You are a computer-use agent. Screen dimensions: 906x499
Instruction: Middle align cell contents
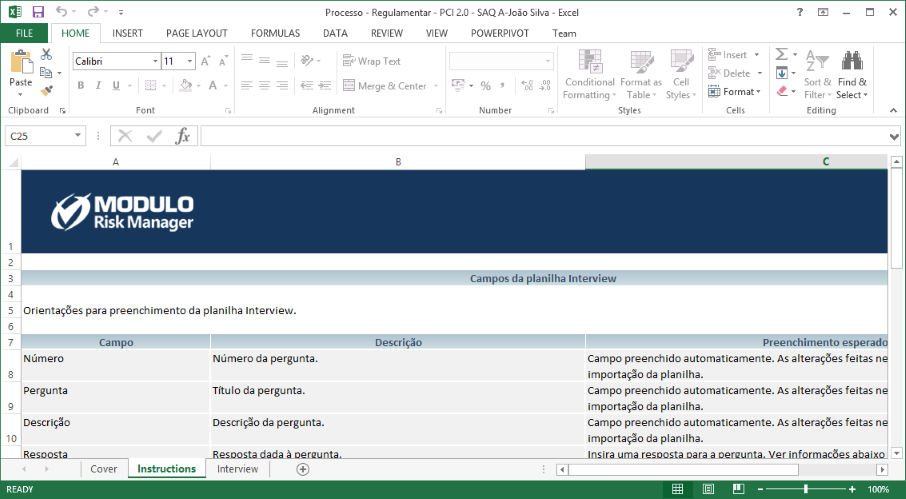tap(265, 61)
